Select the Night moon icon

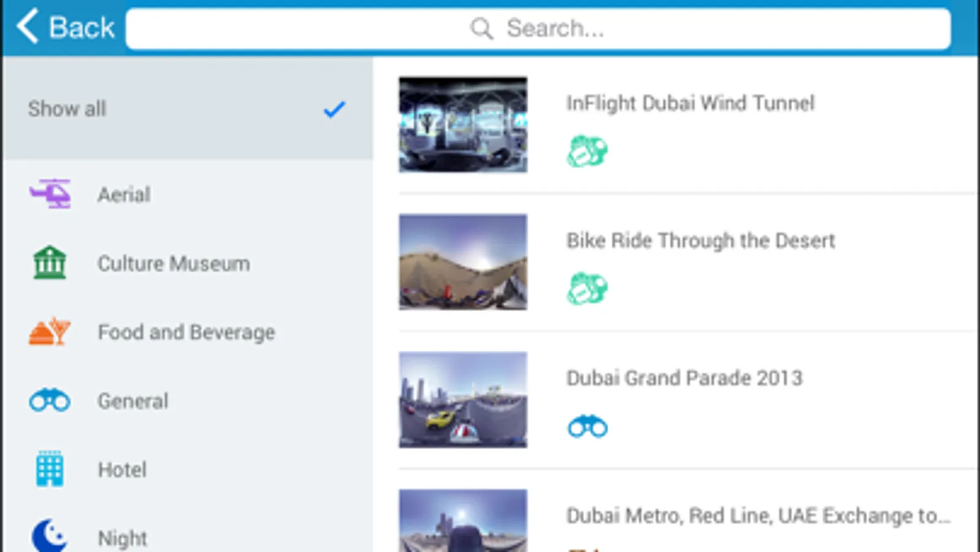tap(50, 536)
